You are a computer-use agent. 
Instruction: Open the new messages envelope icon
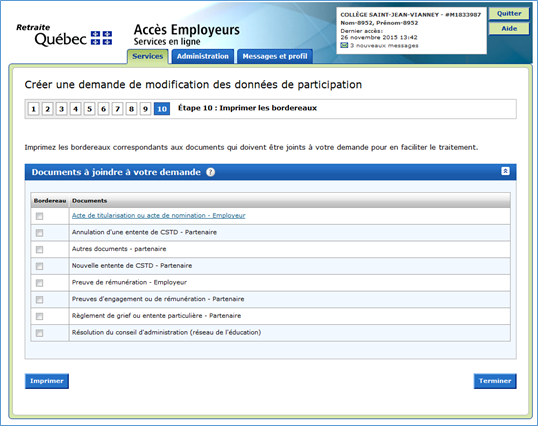click(344, 45)
